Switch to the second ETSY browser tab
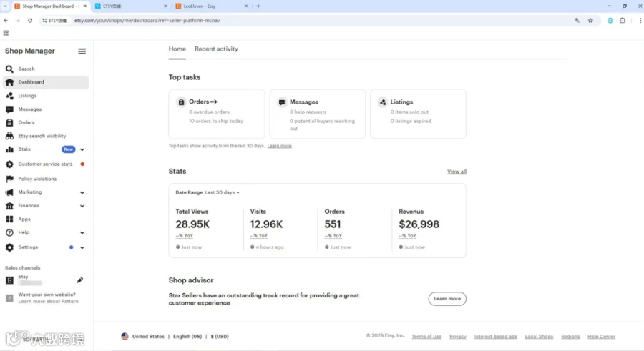The width and height of the screenshot is (644, 351). (x=131, y=6)
